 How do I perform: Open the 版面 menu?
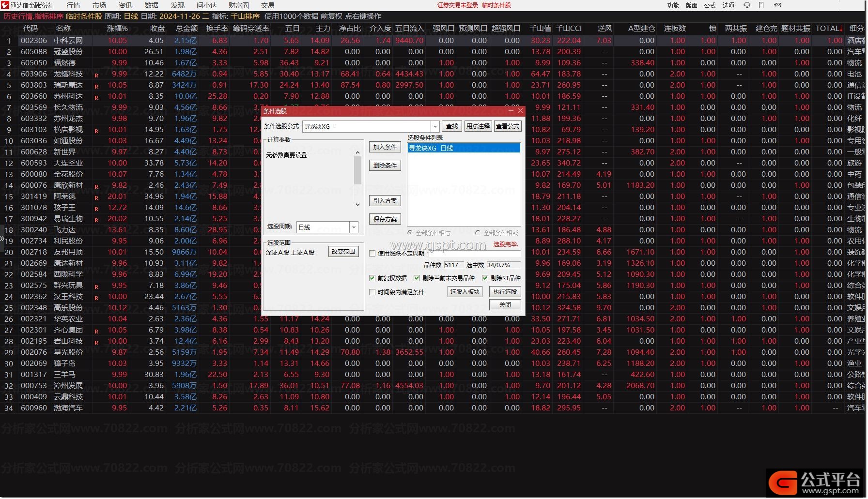[691, 5]
